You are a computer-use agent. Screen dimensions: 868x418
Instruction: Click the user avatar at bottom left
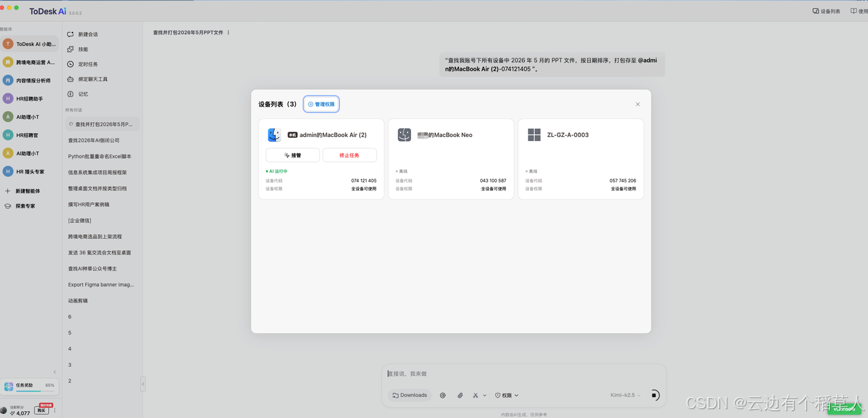tap(3, 411)
